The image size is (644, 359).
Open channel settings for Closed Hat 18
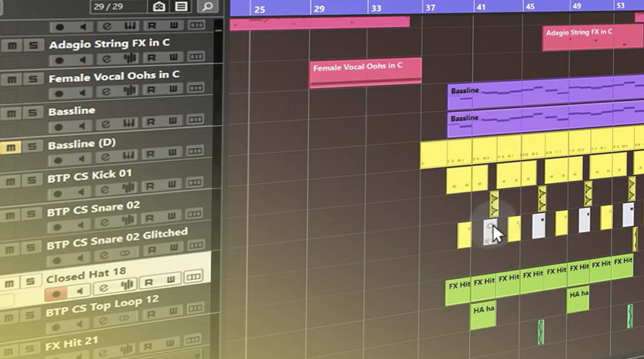click(x=103, y=288)
